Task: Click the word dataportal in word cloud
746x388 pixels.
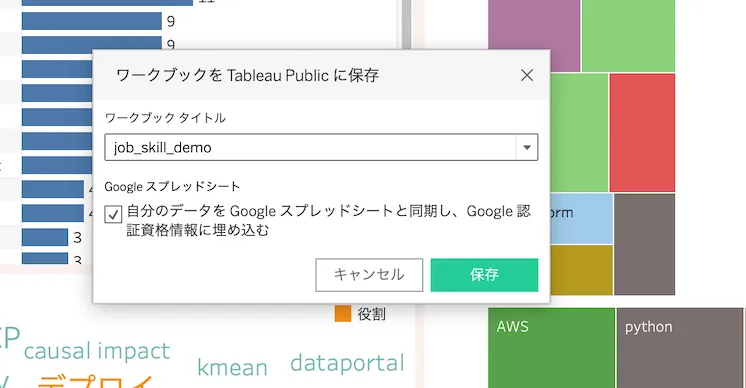Action: 347,363
